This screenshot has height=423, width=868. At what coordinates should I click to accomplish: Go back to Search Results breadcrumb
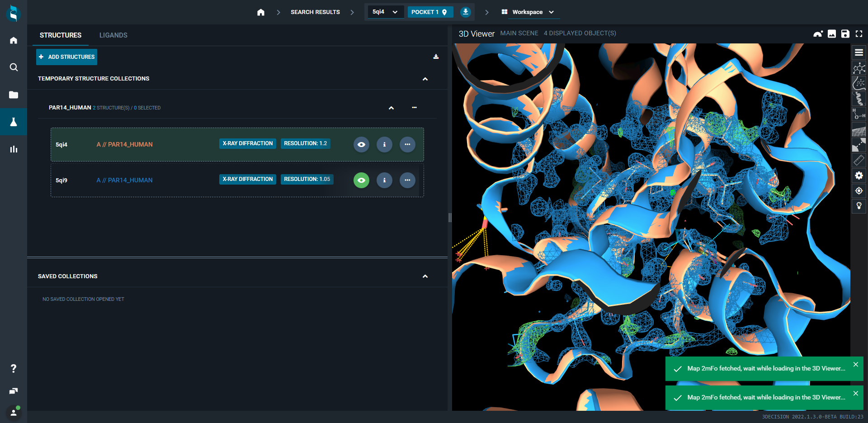315,12
